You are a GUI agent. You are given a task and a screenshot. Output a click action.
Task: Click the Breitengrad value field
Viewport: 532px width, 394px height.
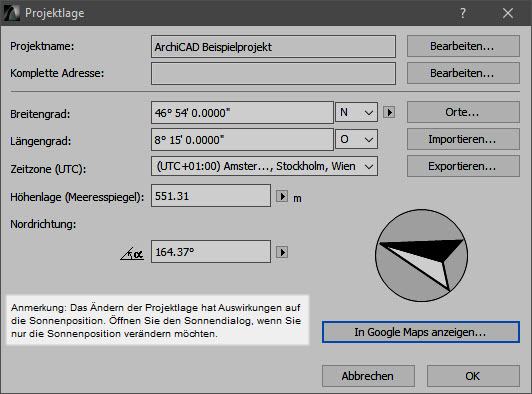coord(242,113)
